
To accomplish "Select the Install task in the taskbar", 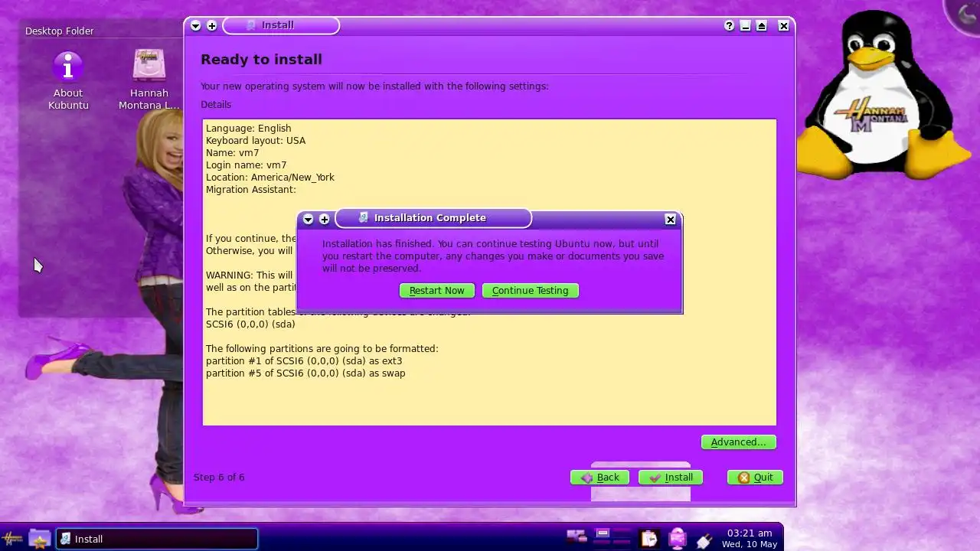I will coord(157,539).
